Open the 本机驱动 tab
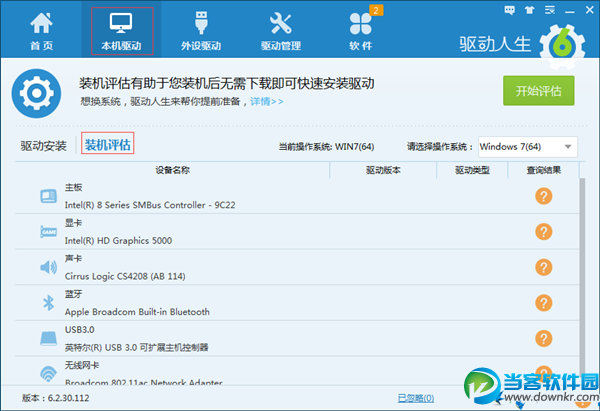 pyautogui.click(x=122, y=31)
